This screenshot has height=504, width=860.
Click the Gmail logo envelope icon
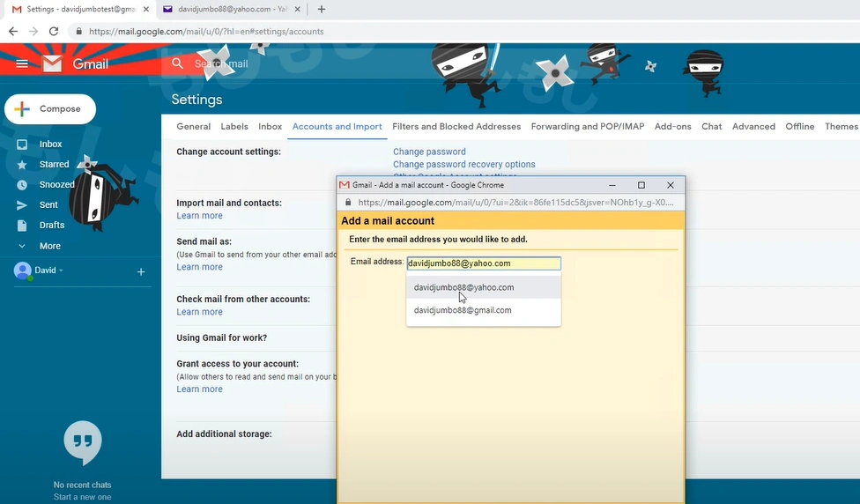pos(52,64)
